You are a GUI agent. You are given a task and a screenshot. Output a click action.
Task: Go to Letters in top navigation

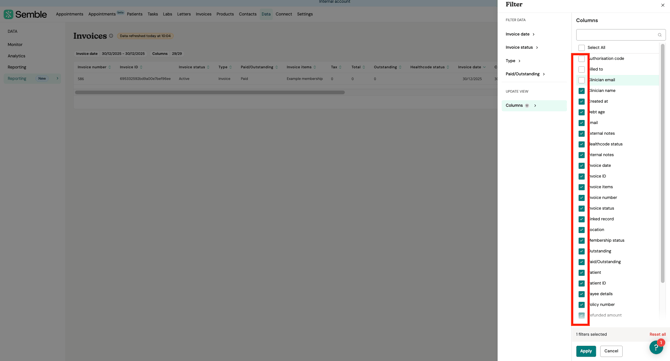pos(184,14)
